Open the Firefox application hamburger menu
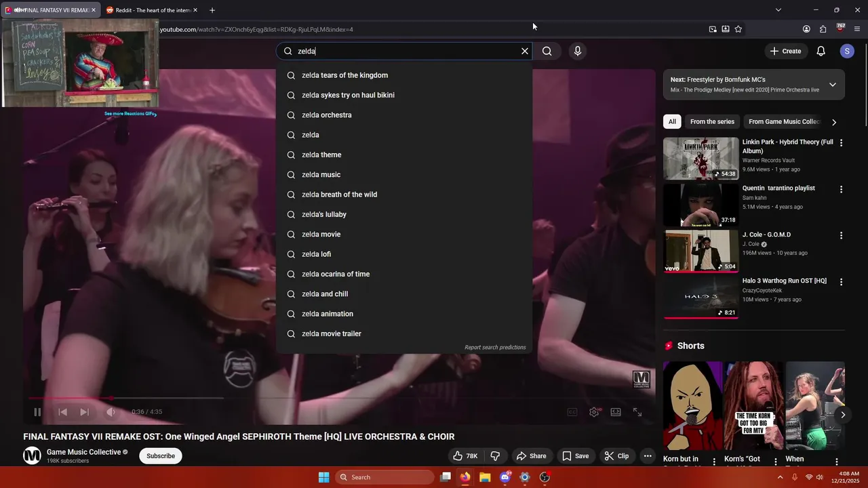Viewport: 868px width, 488px height. pos(857,29)
